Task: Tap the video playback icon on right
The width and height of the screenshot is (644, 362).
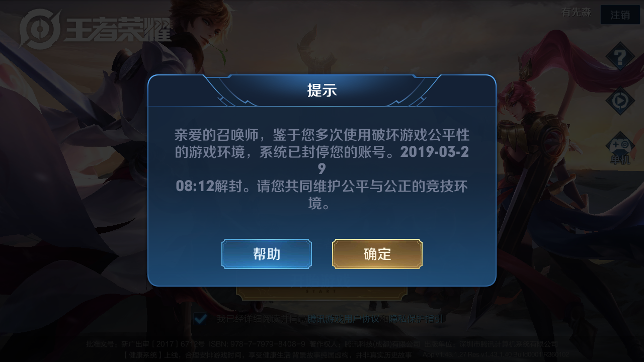Action: click(x=620, y=101)
